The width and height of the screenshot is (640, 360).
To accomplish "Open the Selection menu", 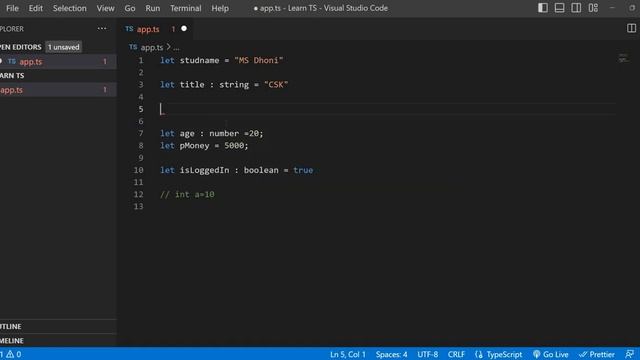I will pos(69,8).
